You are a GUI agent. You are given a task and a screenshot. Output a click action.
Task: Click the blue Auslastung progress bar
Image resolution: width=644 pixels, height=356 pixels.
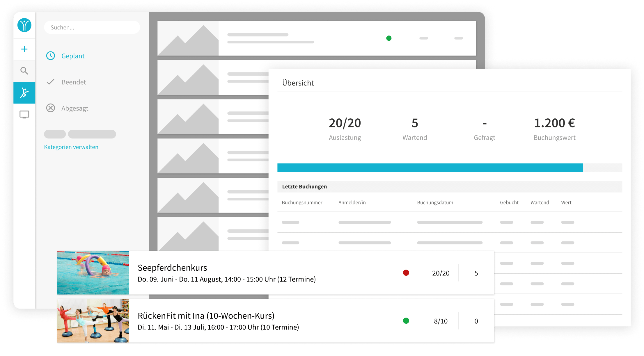pyautogui.click(x=430, y=168)
